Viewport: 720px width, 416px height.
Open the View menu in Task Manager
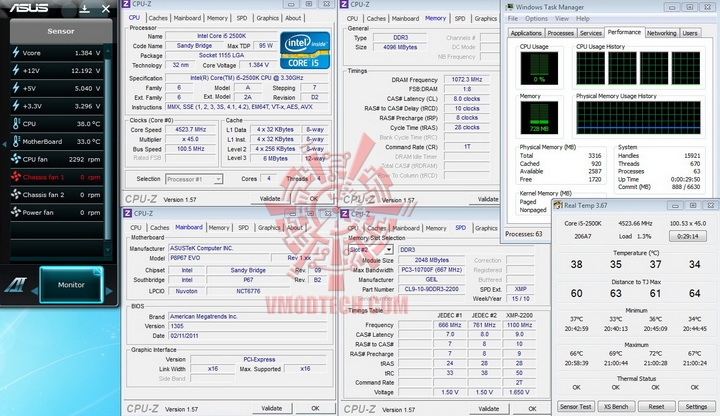click(x=562, y=18)
